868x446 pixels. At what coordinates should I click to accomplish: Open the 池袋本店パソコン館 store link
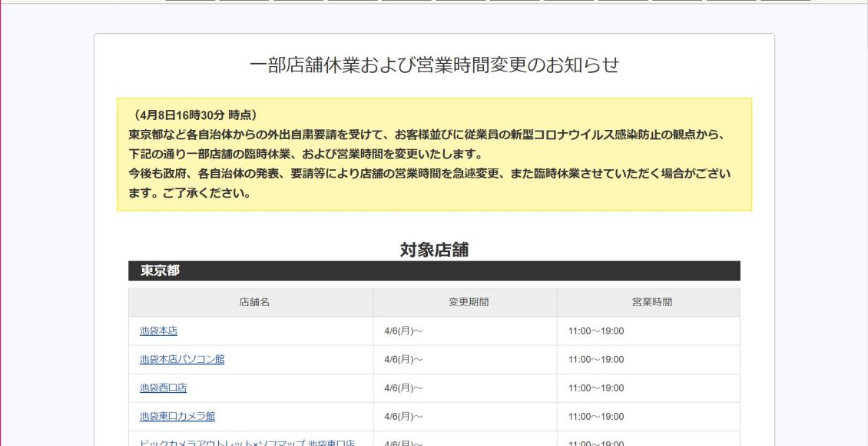[182, 359]
